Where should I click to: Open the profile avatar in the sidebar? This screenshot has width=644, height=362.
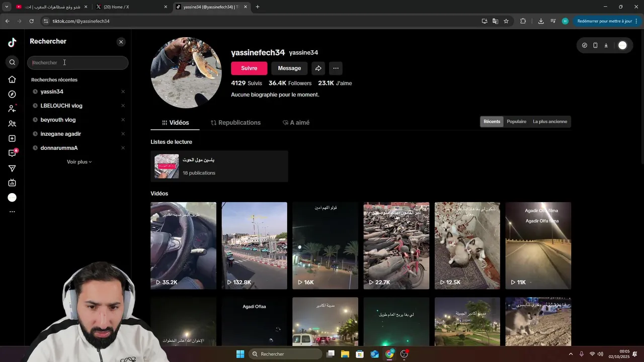[12, 198]
